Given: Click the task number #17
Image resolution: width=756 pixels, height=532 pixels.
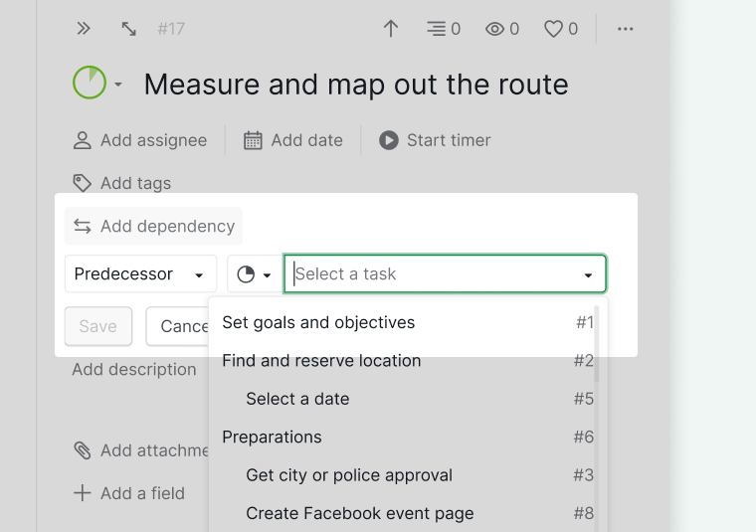Looking at the screenshot, I should click(x=171, y=29).
